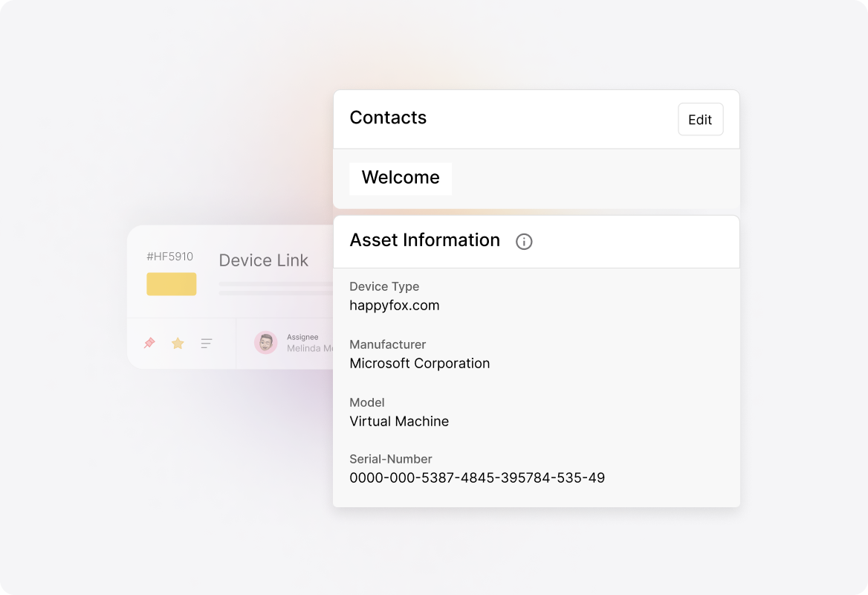Image resolution: width=868 pixels, height=595 pixels.
Task: Click the red pin icon
Action: (x=149, y=343)
